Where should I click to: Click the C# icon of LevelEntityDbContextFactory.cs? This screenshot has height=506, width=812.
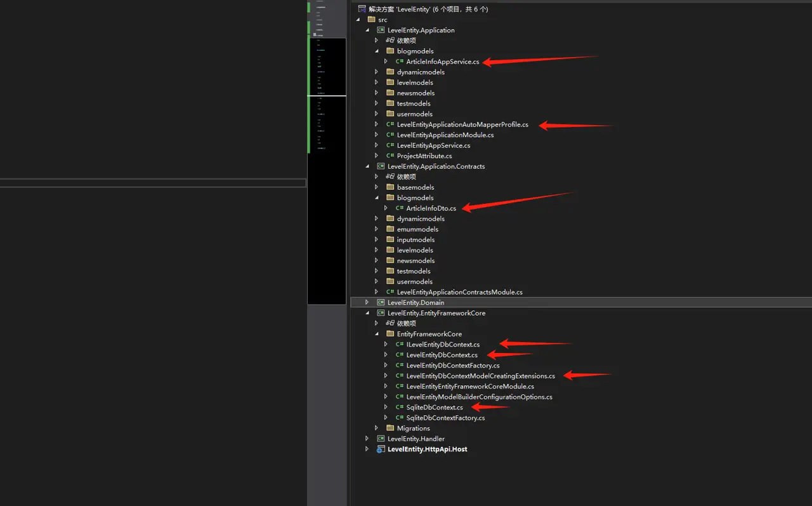pos(400,365)
